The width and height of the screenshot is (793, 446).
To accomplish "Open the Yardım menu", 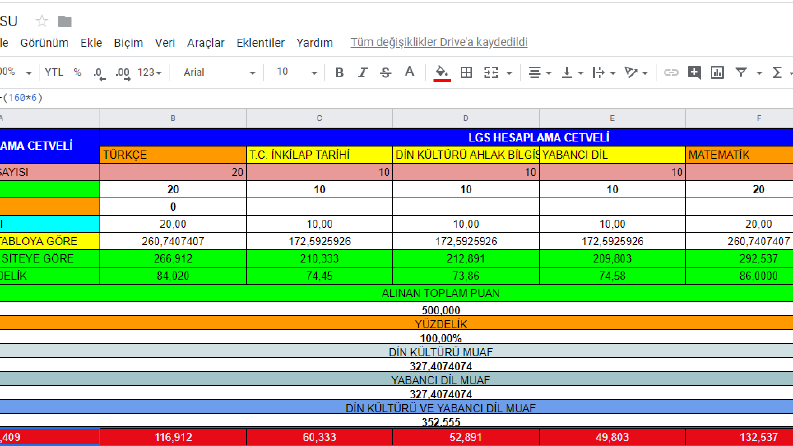I will click(x=314, y=43).
